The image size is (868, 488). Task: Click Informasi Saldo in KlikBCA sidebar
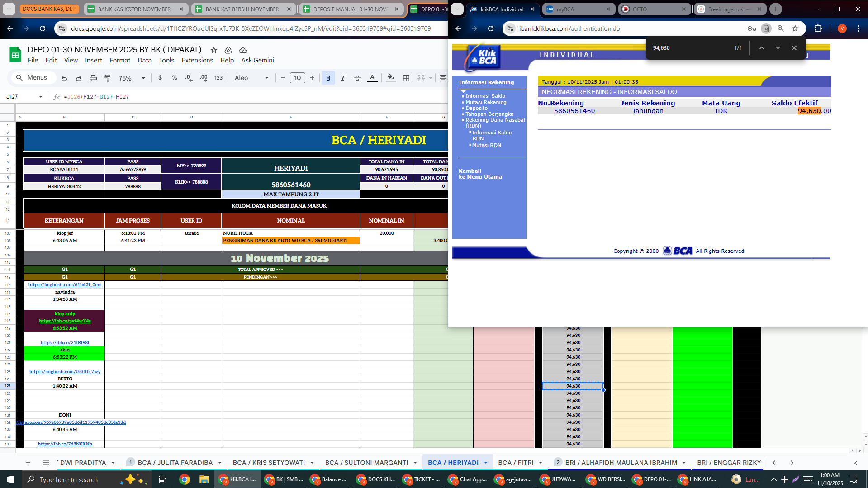tap(485, 96)
